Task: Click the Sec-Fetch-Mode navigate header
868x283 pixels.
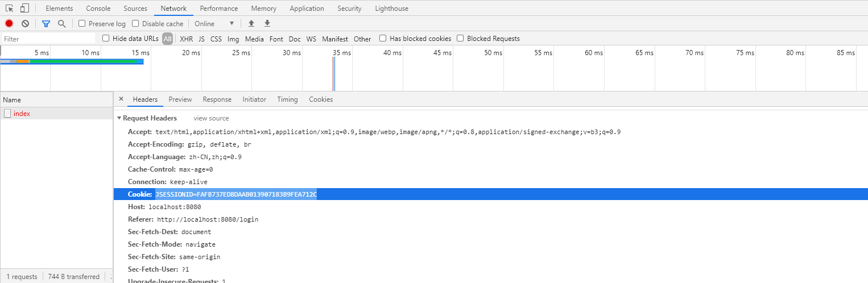Action: tap(172, 244)
